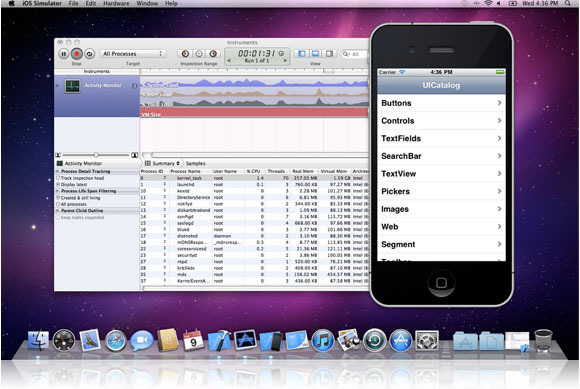Collapse the Process Detail Tracking section

[x=58, y=172]
